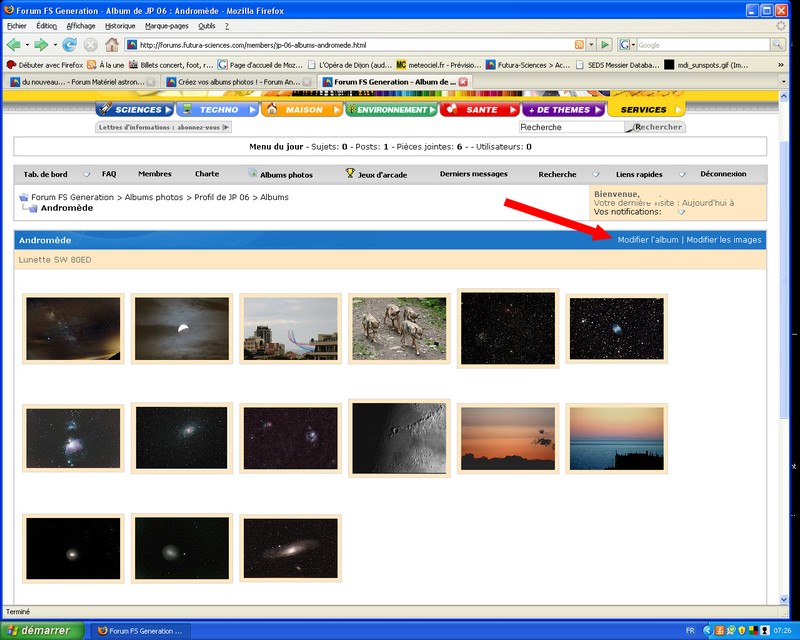Image resolution: width=800 pixels, height=640 pixels.
Task: Click the Firefox back arrow button
Action: 13,45
